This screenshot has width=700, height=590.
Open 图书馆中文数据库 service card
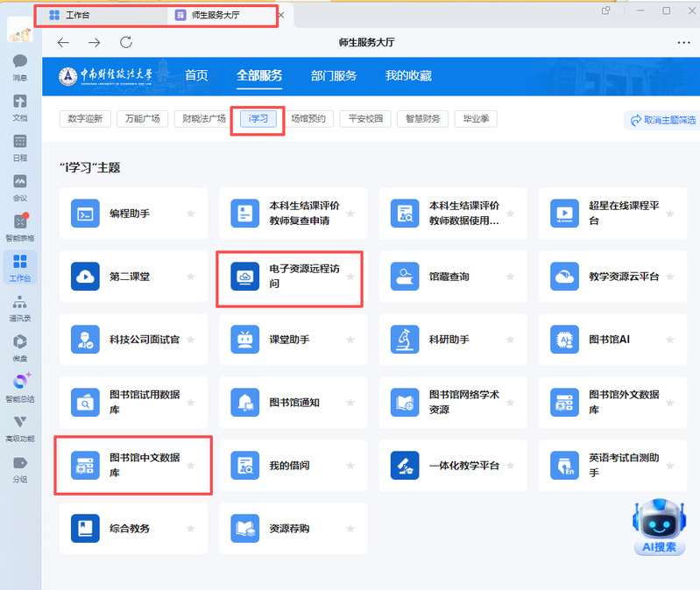[x=133, y=465]
